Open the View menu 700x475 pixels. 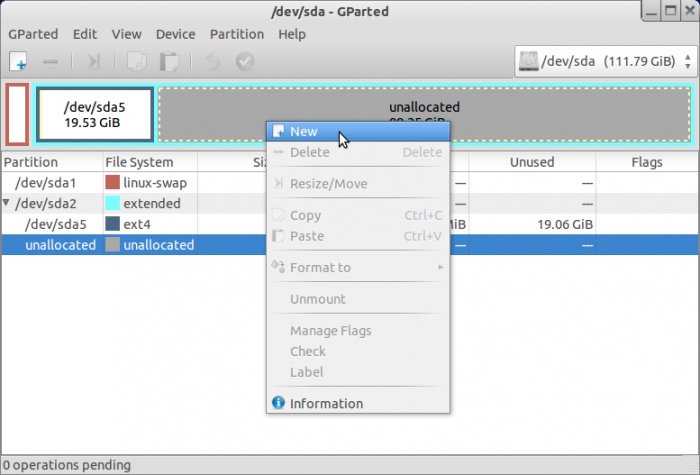126,34
